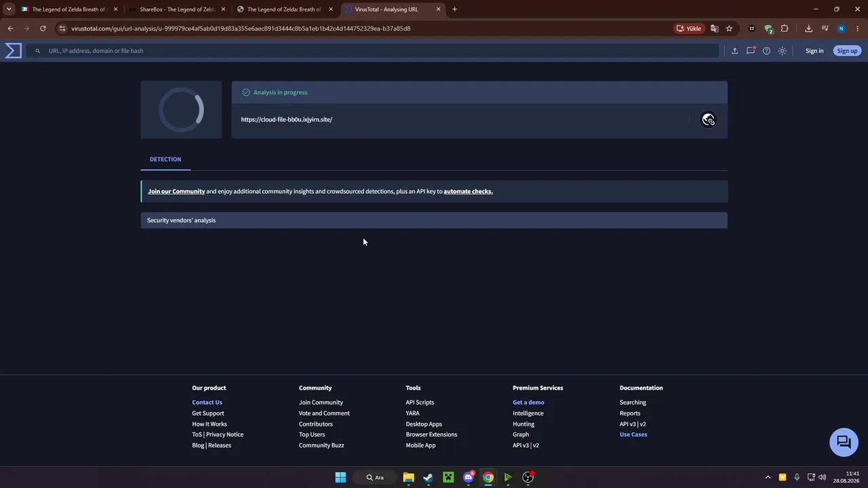Click the analysis progress spinner

pos(181,110)
